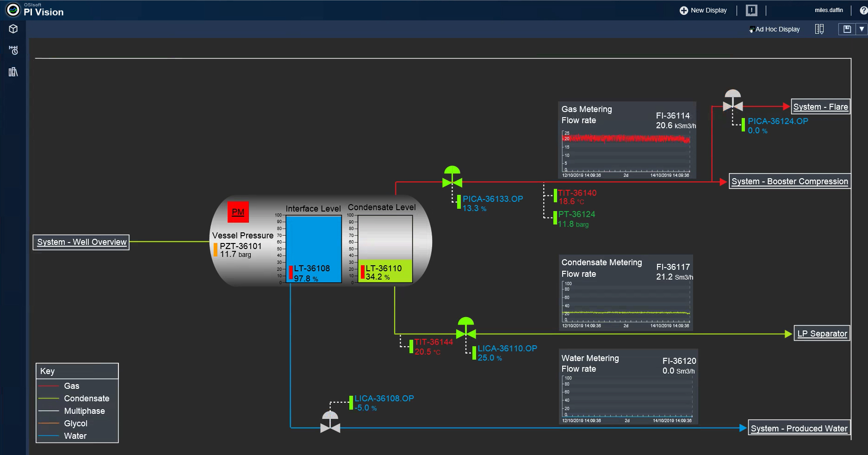This screenshot has width=868, height=455.
Task: Open the notifications exclamation icon
Action: (752, 9)
